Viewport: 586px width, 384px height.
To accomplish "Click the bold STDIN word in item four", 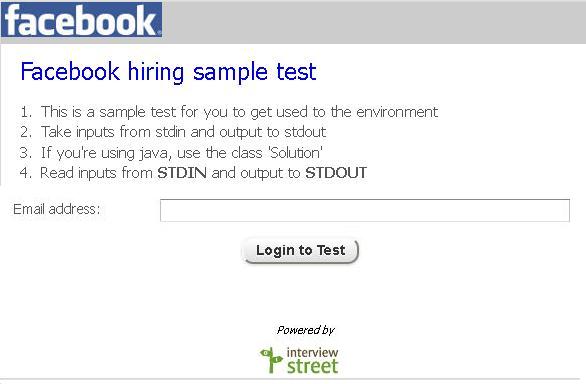I will [x=182, y=173].
